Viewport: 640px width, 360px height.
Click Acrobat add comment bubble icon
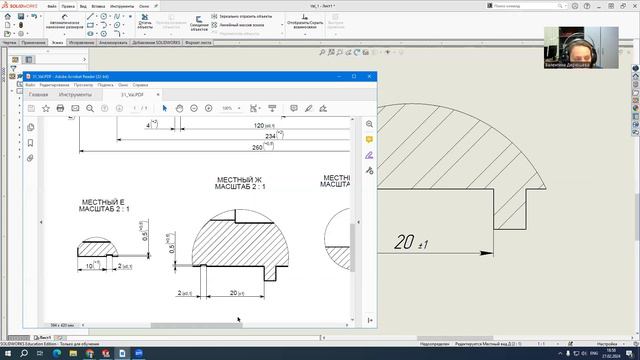point(293,108)
